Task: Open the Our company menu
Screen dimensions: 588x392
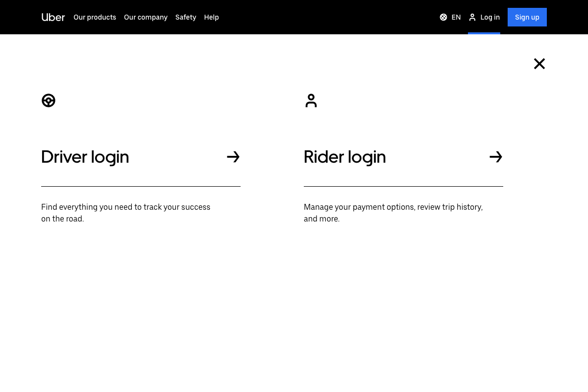Action: (146, 17)
